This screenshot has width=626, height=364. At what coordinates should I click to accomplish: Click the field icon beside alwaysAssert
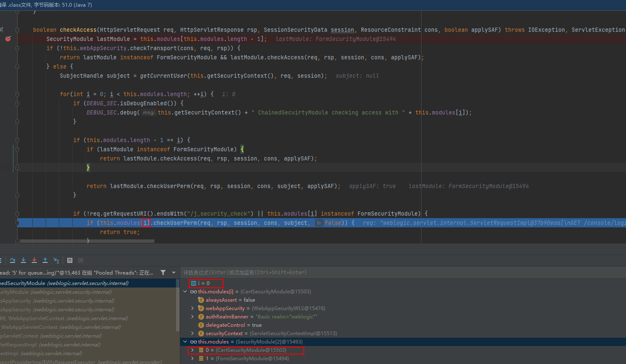pos(201,300)
